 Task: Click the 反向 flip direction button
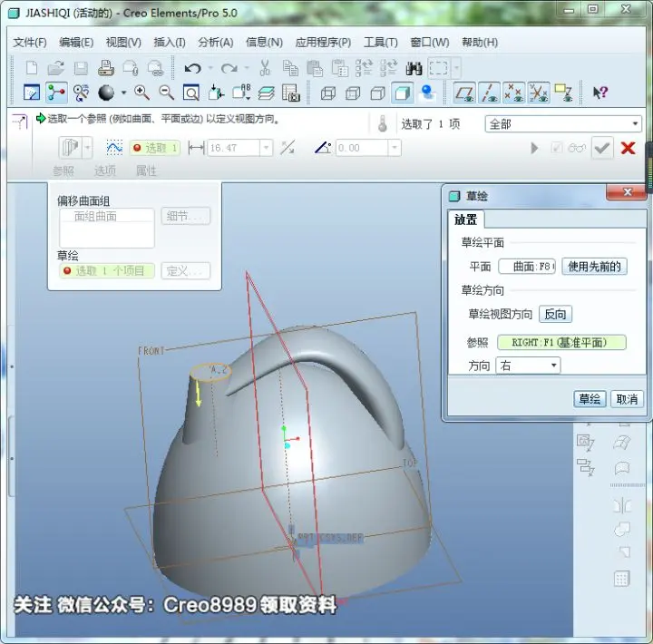555,314
